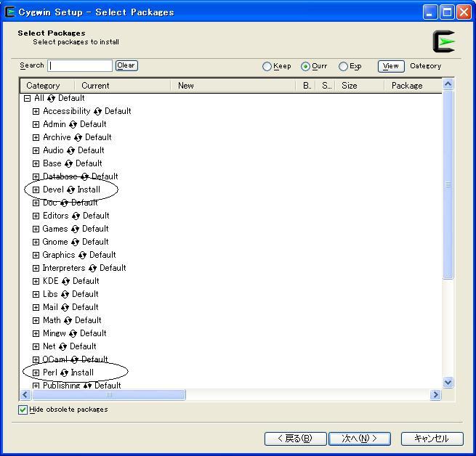The image size is (476, 456).
Task: Click the 戻る(B) back button
Action: pyautogui.click(x=295, y=439)
